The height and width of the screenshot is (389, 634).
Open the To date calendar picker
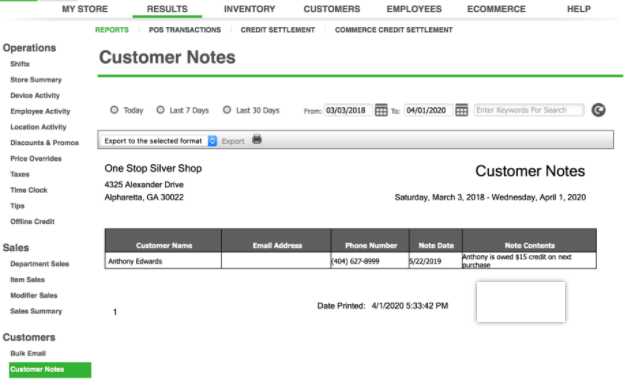[461, 110]
